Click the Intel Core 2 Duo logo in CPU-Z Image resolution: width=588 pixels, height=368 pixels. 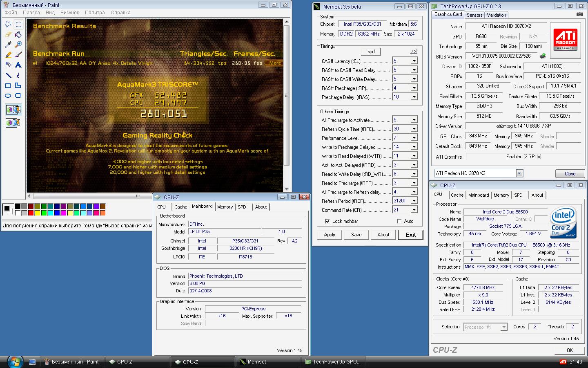click(563, 222)
